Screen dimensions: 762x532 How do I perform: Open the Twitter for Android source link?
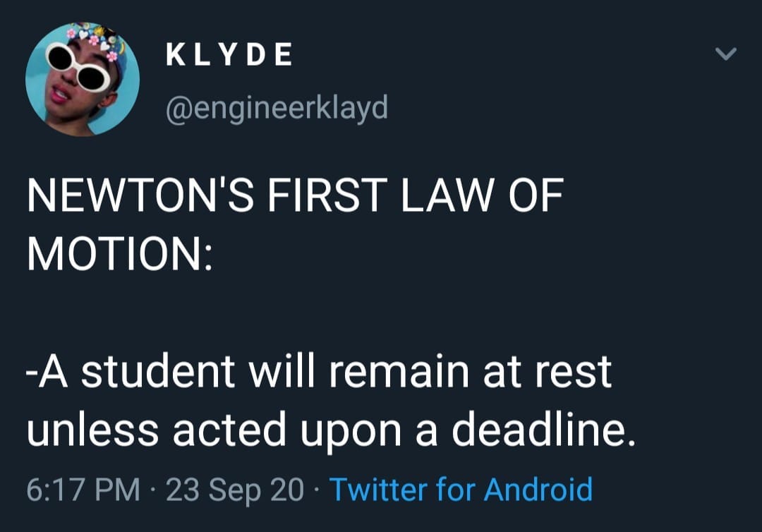click(x=461, y=489)
